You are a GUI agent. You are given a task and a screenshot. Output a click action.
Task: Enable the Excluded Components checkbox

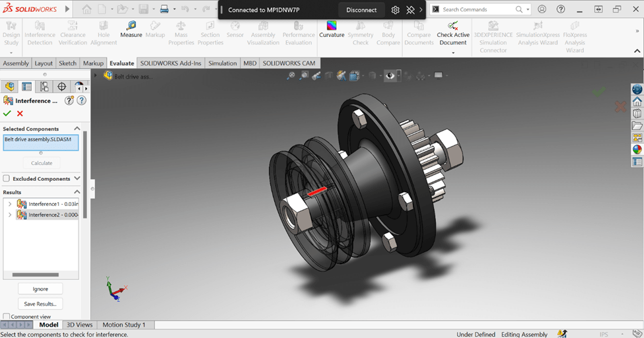click(x=7, y=179)
